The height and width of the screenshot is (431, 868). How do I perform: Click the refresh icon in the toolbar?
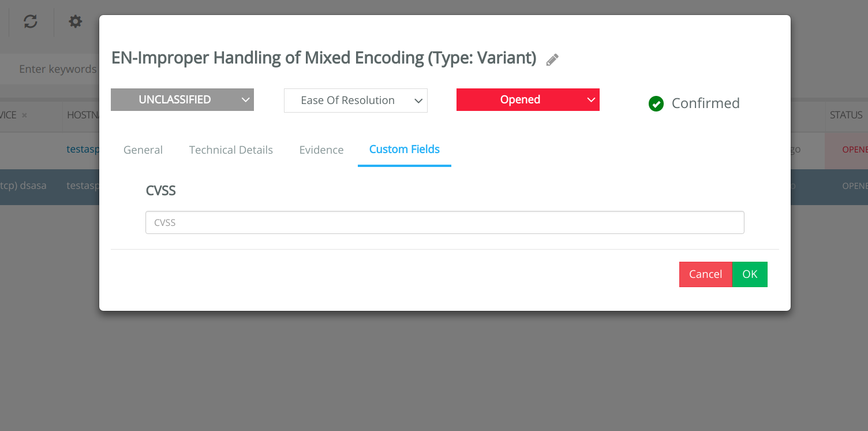click(31, 21)
